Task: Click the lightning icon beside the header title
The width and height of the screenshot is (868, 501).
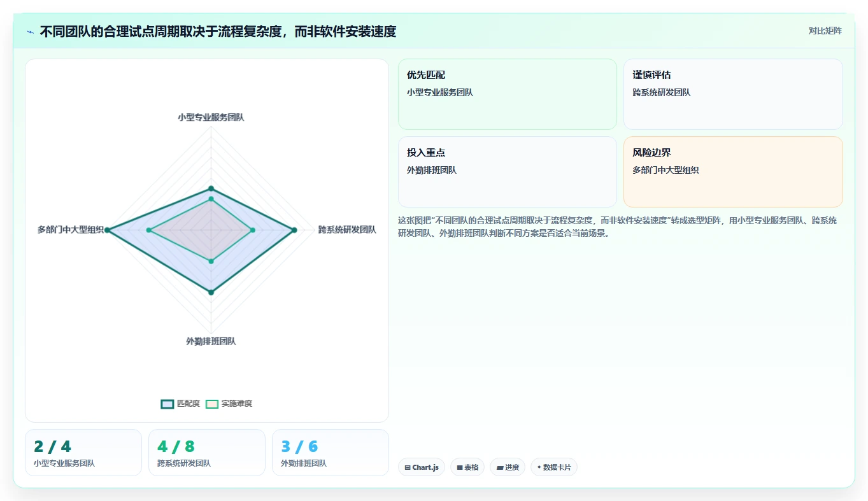Action: coord(31,31)
